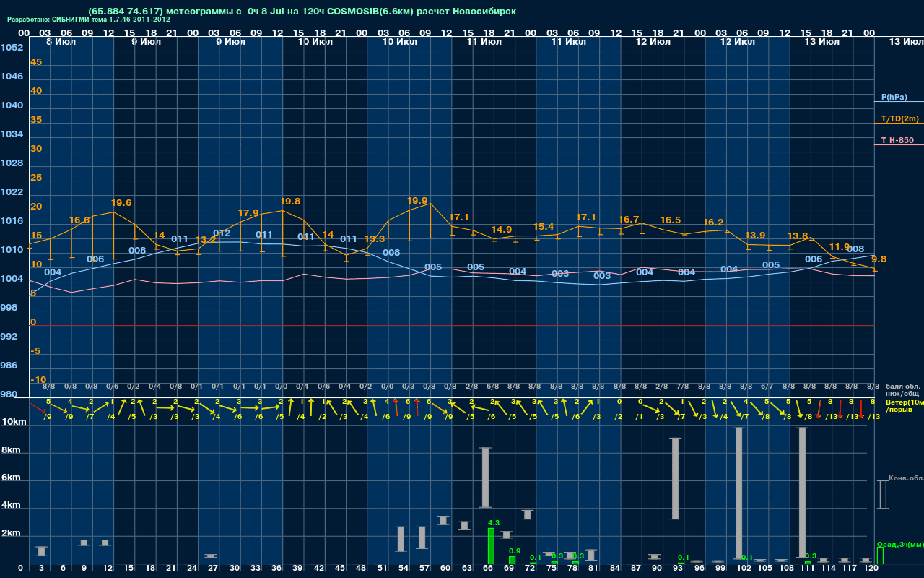Click the -10 temperature scale label
Image resolution: width=924 pixels, height=578 pixels.
[38, 380]
